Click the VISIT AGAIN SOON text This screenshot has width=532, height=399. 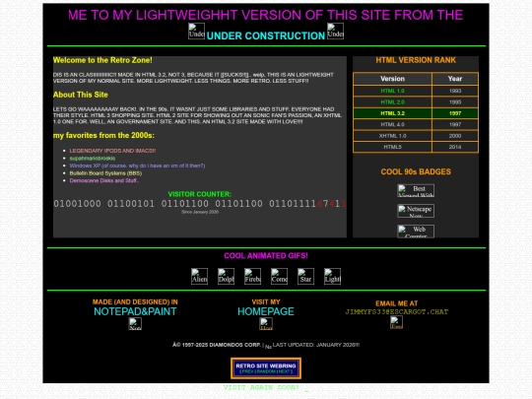261,387
